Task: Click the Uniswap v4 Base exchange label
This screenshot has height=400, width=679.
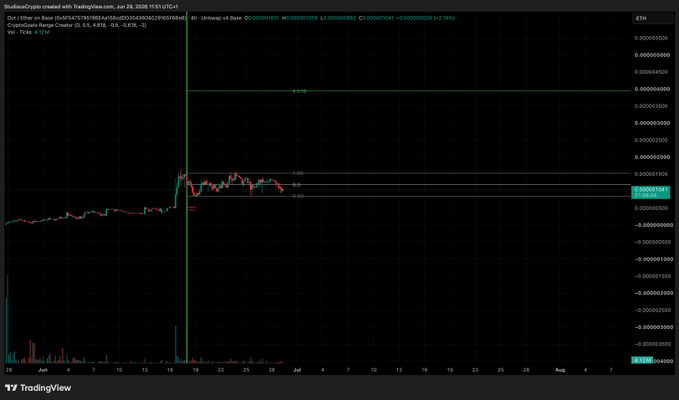Action: [x=221, y=18]
